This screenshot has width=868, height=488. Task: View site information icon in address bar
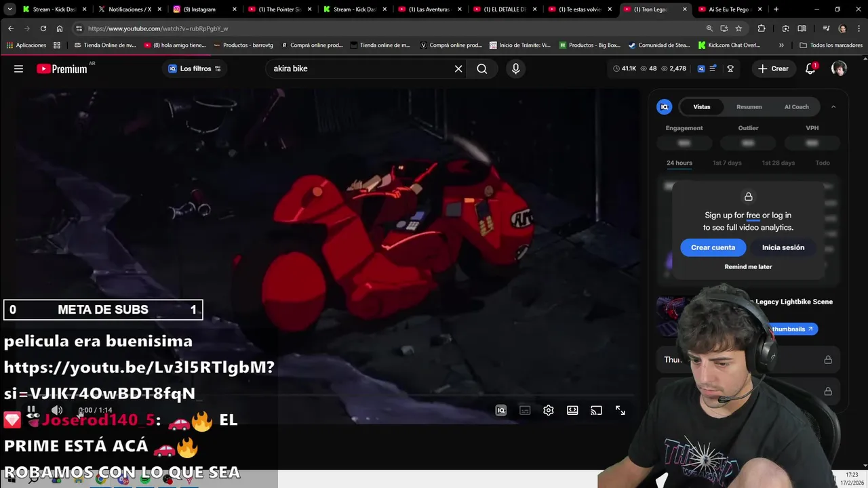coord(79,28)
